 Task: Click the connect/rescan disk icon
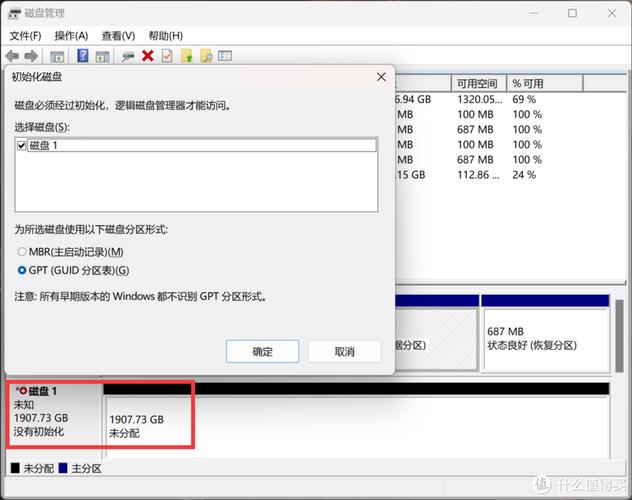point(128,56)
